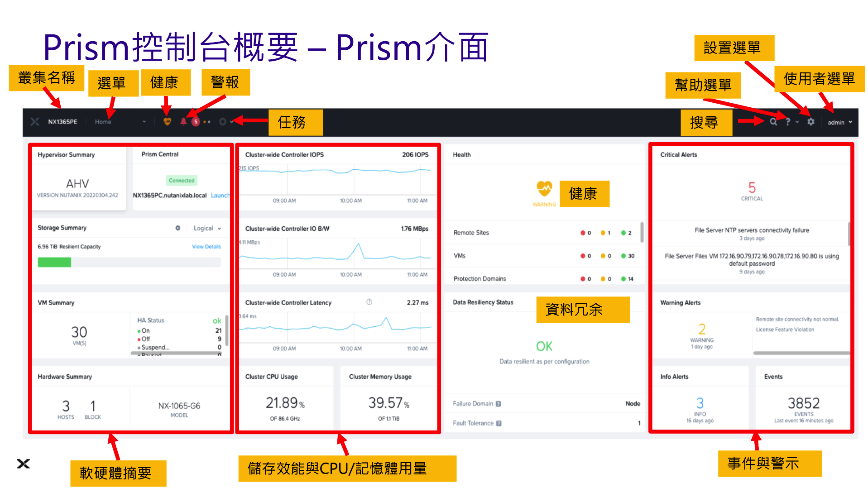The width and height of the screenshot is (868, 488).
Task: Open the Protection Domains health row
Action: [x=543, y=278]
